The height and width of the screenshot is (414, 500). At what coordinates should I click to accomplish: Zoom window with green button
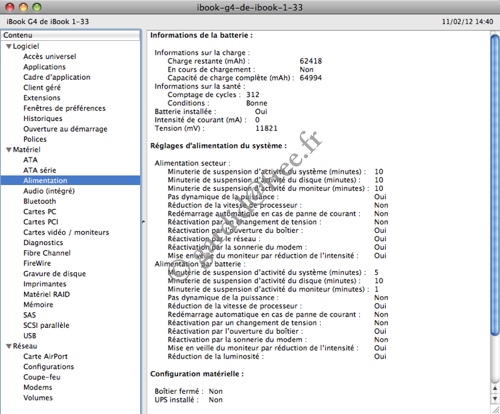[37, 7]
